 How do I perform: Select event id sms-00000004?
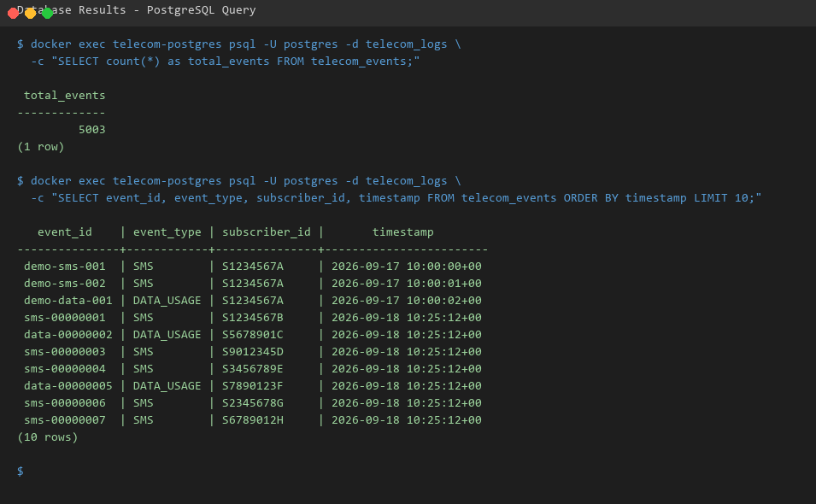pyautogui.click(x=65, y=369)
